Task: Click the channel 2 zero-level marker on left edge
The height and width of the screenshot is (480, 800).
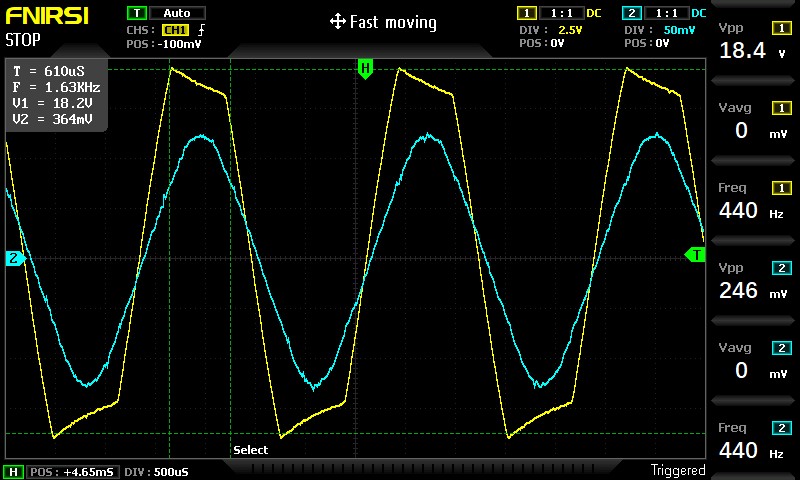Action: [14, 259]
